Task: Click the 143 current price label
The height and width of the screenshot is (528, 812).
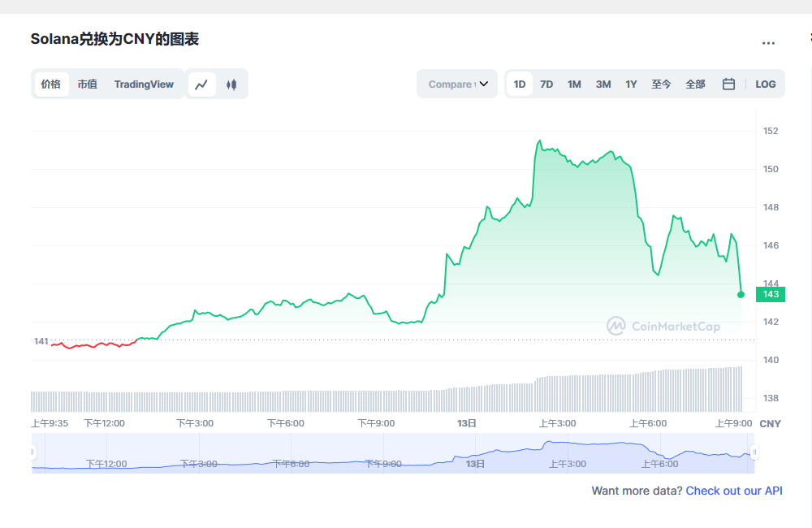Action: pos(771,294)
